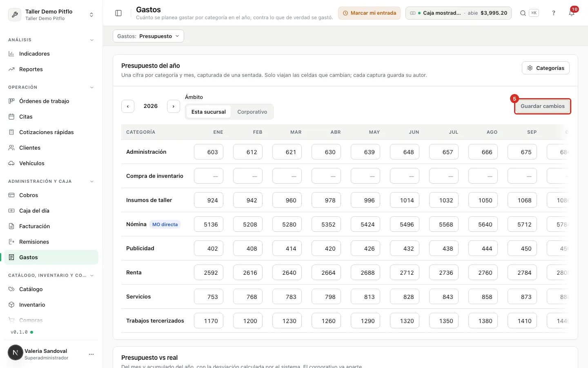
Task: Click the Catálogo tag icon
Action: pos(11,289)
